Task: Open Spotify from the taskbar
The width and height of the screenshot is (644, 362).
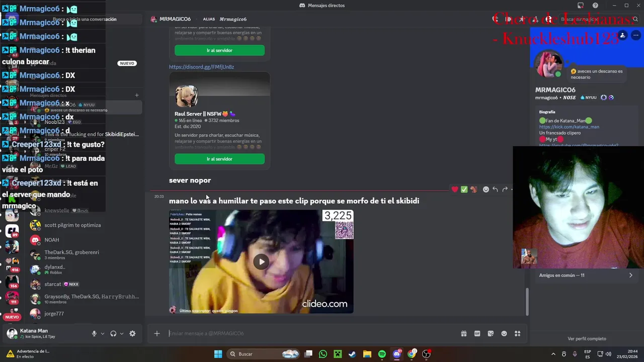Action: point(382,354)
